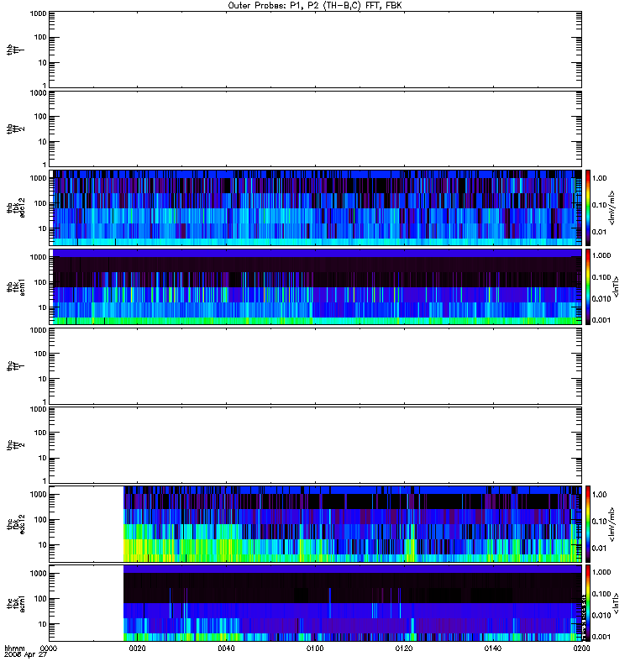
Task: Click the "2008 Apr 27" date label
Action: click(25, 655)
